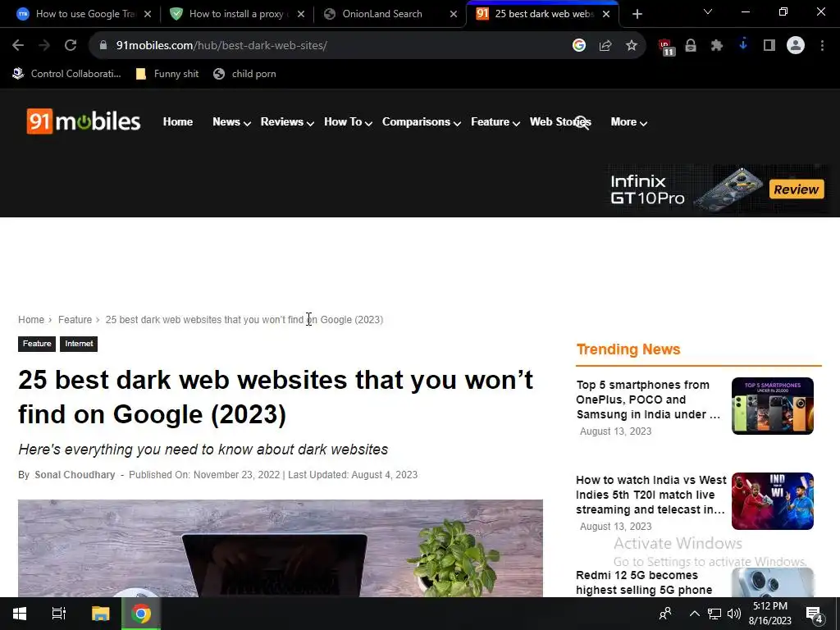The image size is (840, 630).
Task: Expand the More dropdown menu
Action: coord(629,122)
